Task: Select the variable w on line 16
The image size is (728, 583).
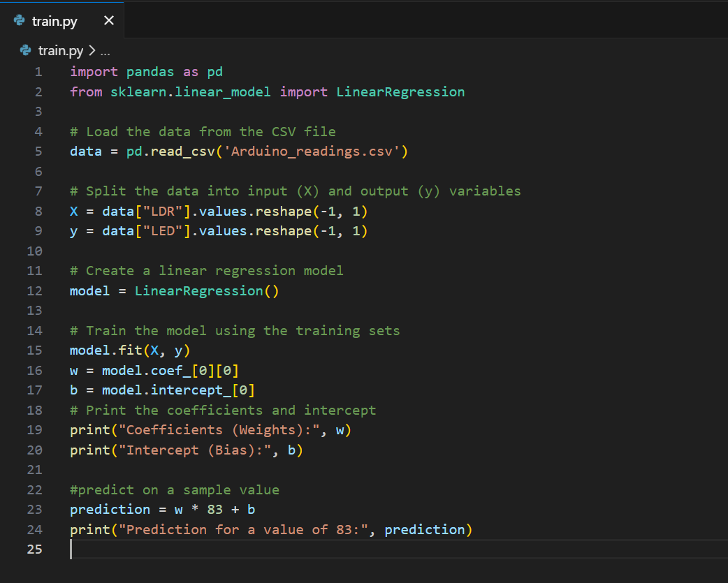Action: (x=73, y=370)
